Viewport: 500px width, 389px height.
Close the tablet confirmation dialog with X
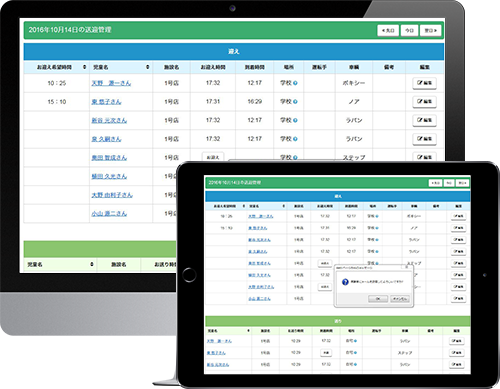[x=406, y=267]
